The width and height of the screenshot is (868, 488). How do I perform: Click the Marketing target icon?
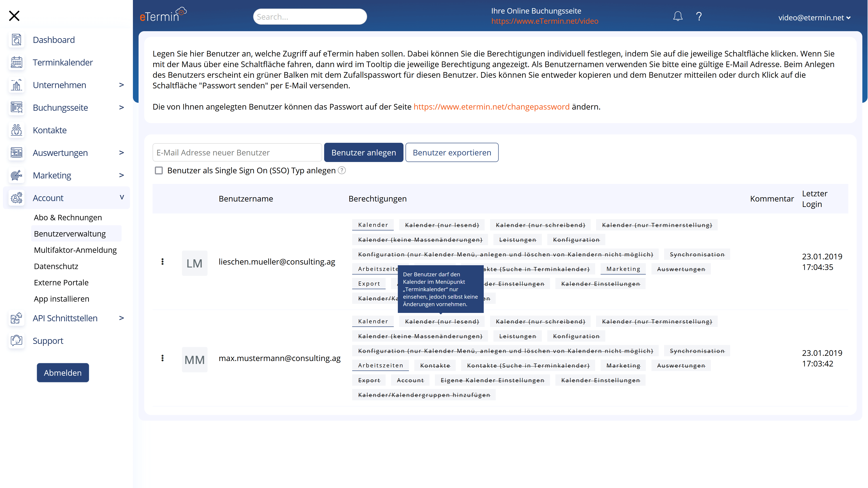(16, 175)
